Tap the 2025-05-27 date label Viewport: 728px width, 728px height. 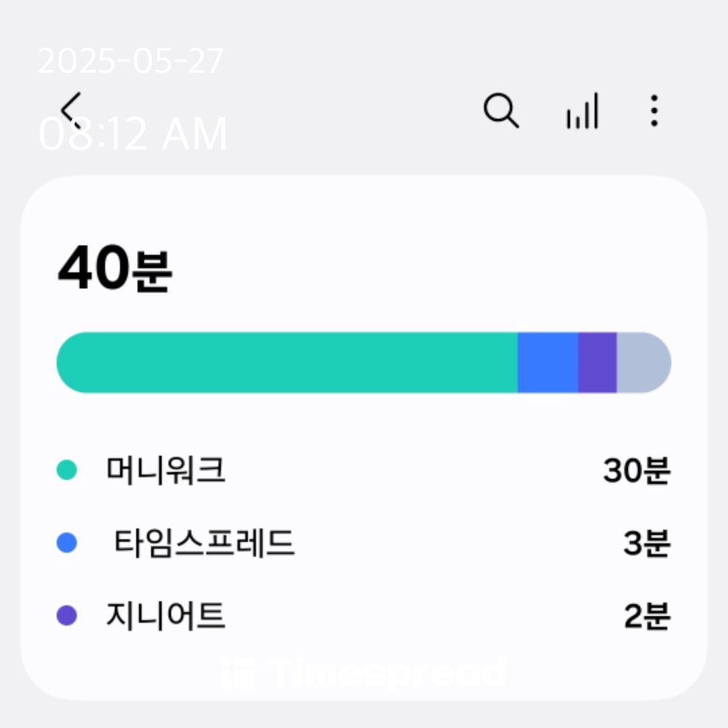pyautogui.click(x=131, y=61)
